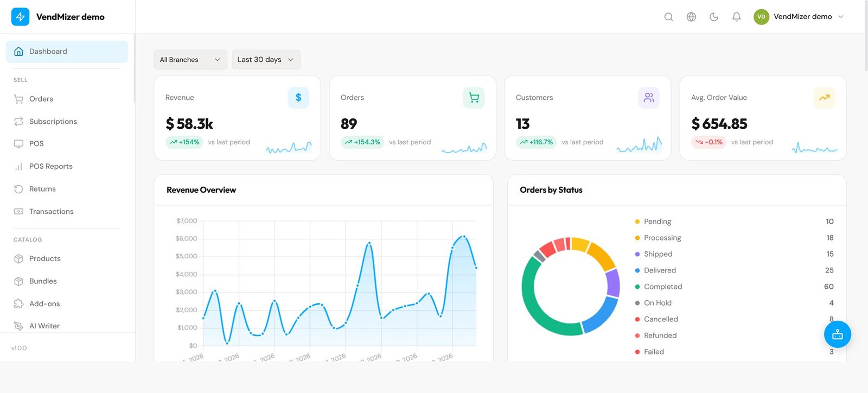Click the Revenue Overview heading
This screenshot has width=868, height=393.
tap(201, 190)
